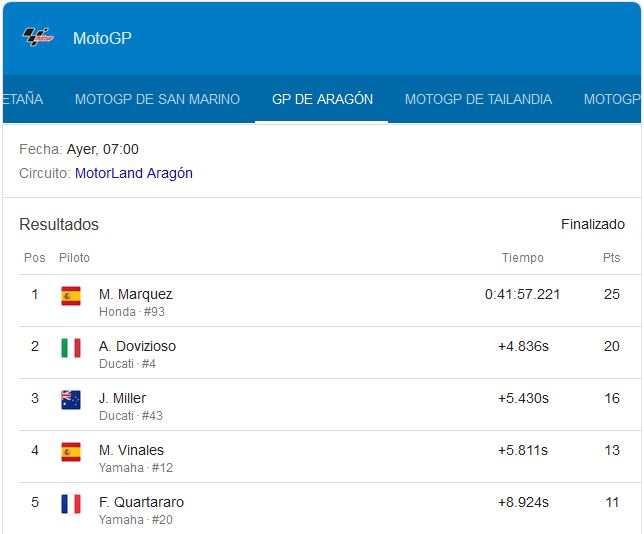Click the Honda · #93 team label
Screen dimensions: 644x534
click(x=132, y=312)
